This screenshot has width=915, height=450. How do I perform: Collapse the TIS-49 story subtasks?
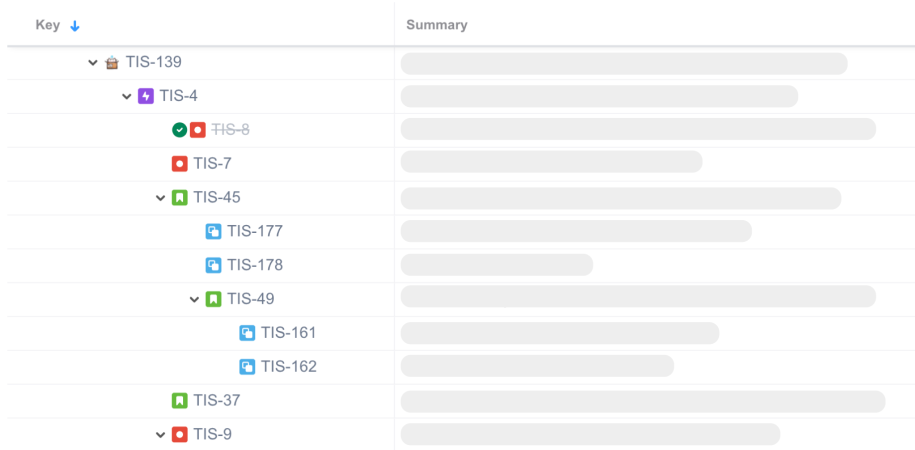click(194, 300)
